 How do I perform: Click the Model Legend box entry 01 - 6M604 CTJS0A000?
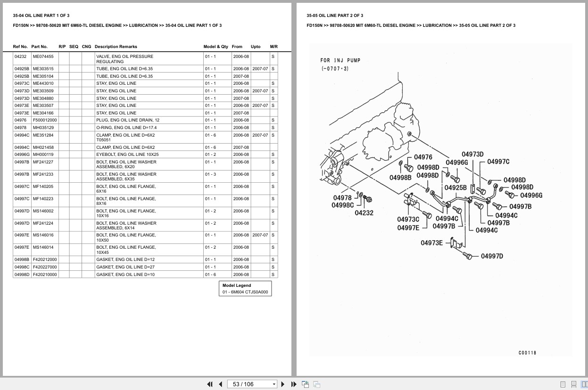(x=245, y=292)
